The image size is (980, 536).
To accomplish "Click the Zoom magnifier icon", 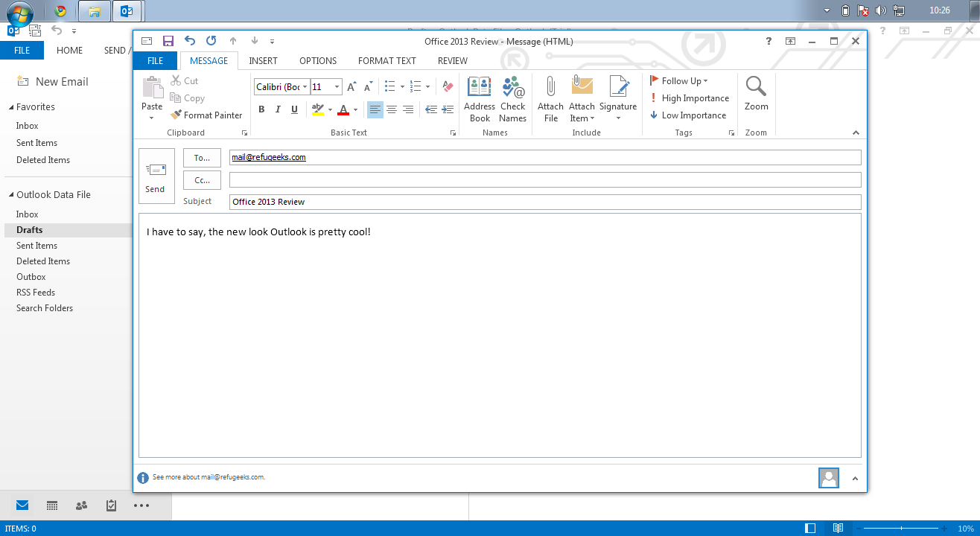I will pos(756,95).
